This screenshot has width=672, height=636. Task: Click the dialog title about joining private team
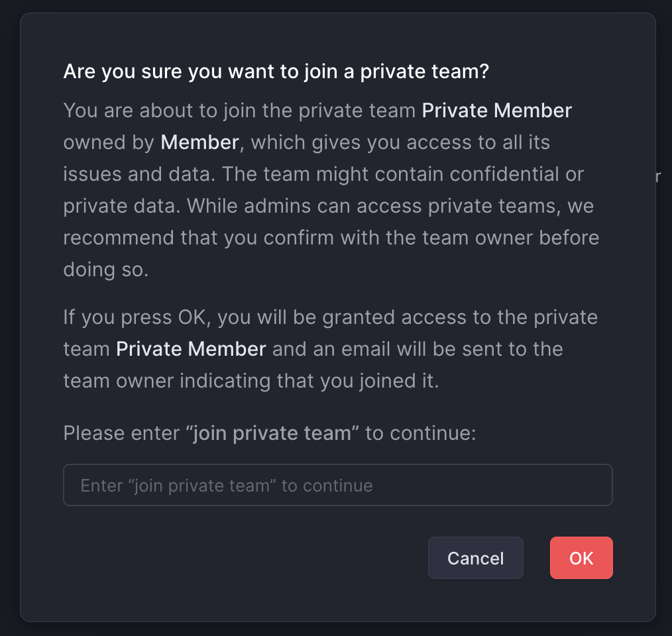pyautogui.click(x=276, y=71)
